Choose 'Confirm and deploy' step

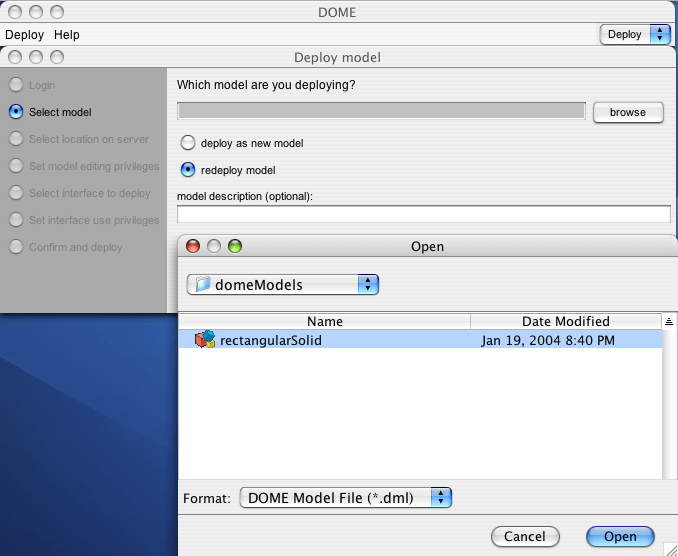pyautogui.click(x=16, y=247)
